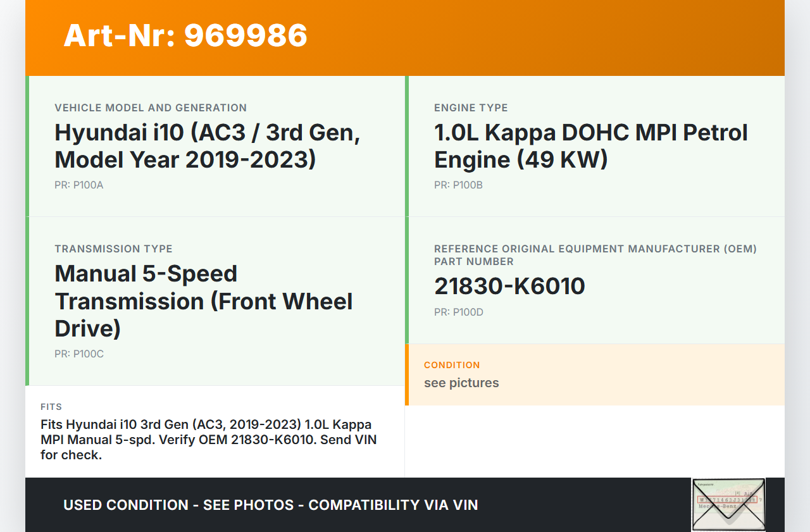Select the Hyundai i10 vehicle model heading
This screenshot has width=810, height=532.
[x=208, y=146]
